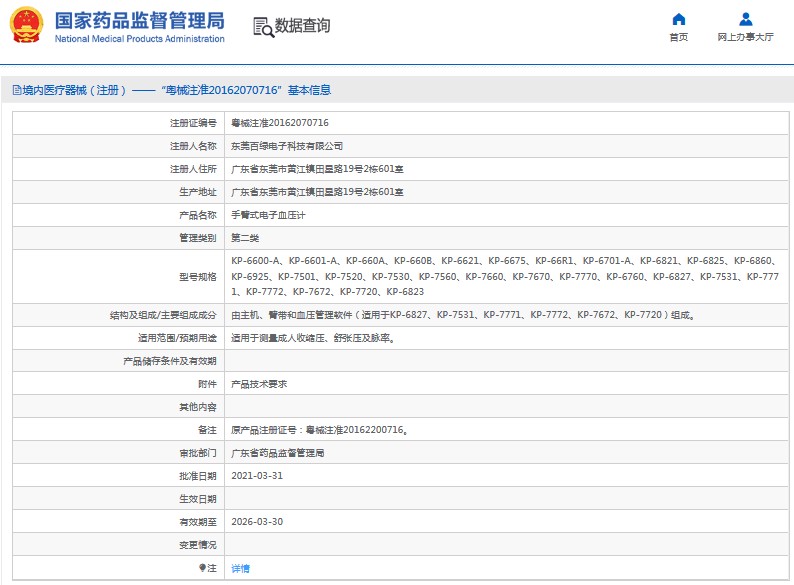794x585 pixels.
Task: Click the 生效日期 row label
Action: click(x=197, y=499)
